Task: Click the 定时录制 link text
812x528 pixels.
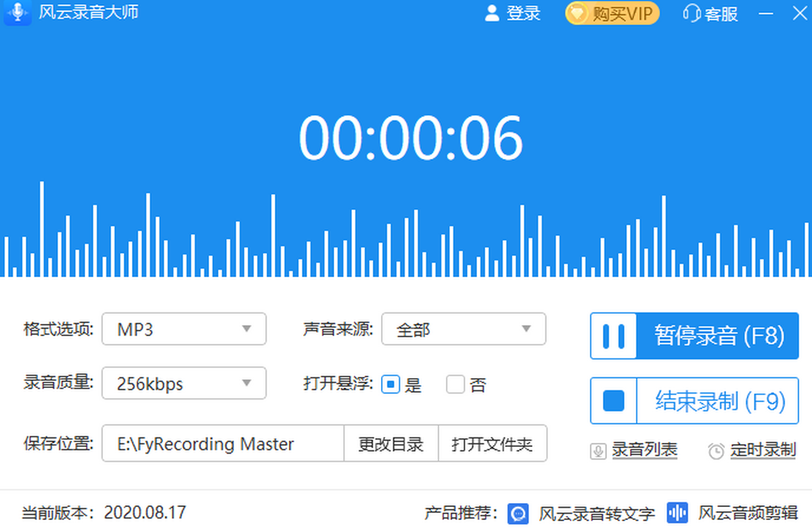Action: (763, 450)
